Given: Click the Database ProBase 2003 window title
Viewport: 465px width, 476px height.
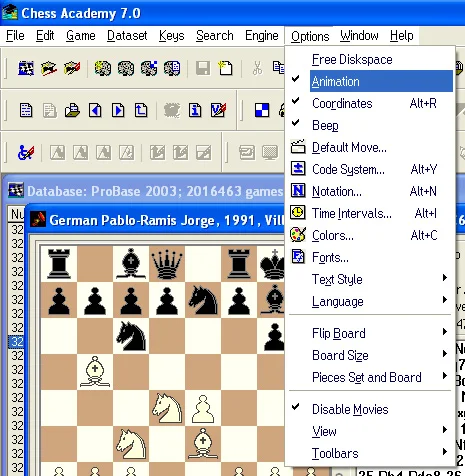Looking at the screenshot, I should click(x=155, y=191).
